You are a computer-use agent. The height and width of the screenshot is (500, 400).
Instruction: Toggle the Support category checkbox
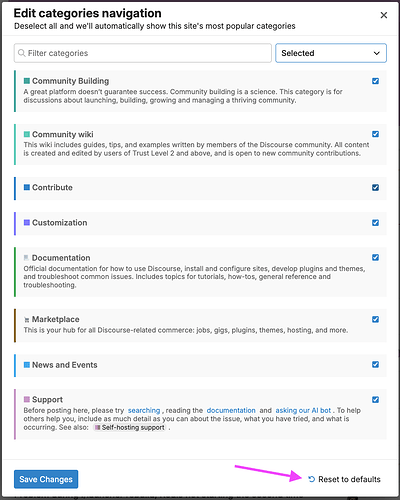click(x=375, y=400)
